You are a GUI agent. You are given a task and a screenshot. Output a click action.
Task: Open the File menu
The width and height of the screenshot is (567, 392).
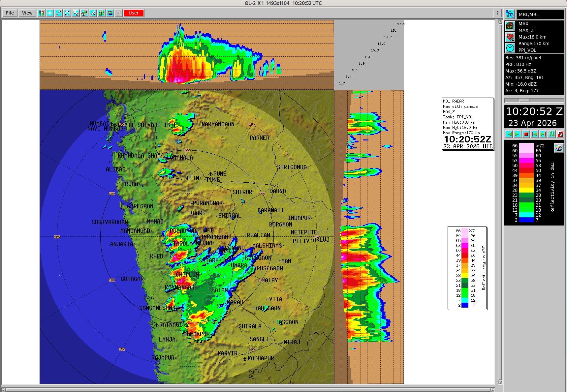tap(10, 13)
